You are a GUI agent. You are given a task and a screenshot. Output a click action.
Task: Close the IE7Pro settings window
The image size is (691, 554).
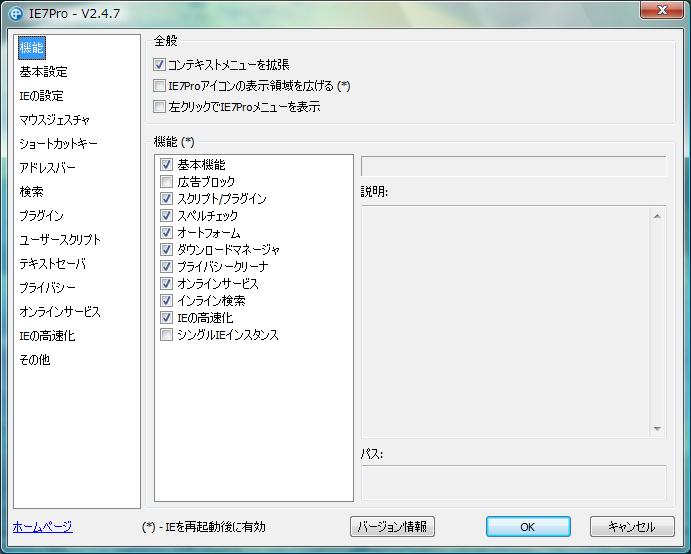click(x=661, y=10)
